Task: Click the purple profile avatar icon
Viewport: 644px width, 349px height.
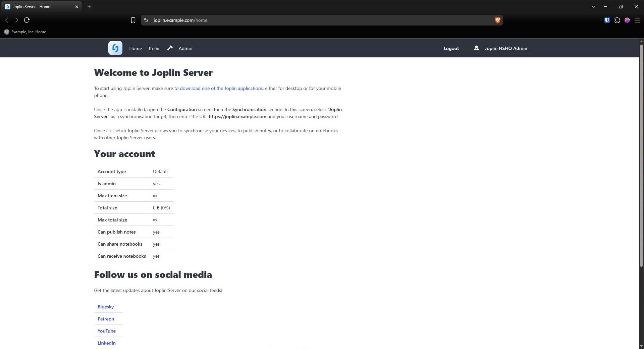Action: 627,20
